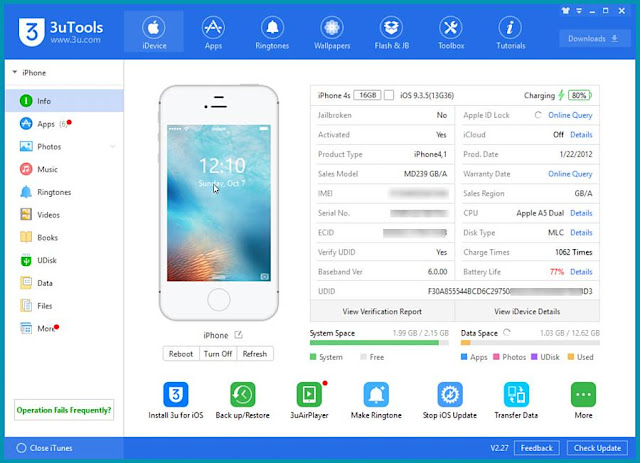
Task: Open the Apps tab in top bar
Action: tap(213, 32)
